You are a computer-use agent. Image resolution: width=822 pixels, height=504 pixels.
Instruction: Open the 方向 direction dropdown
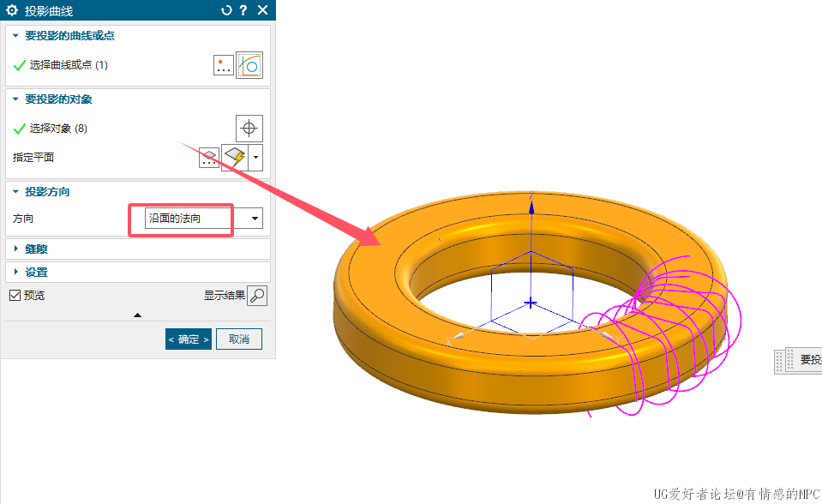[204, 219]
